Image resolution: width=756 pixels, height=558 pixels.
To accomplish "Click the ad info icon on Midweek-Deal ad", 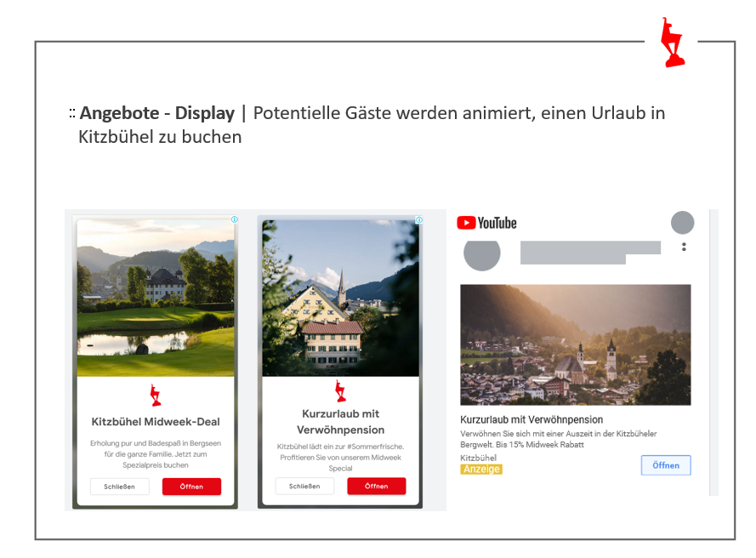I will [x=235, y=219].
